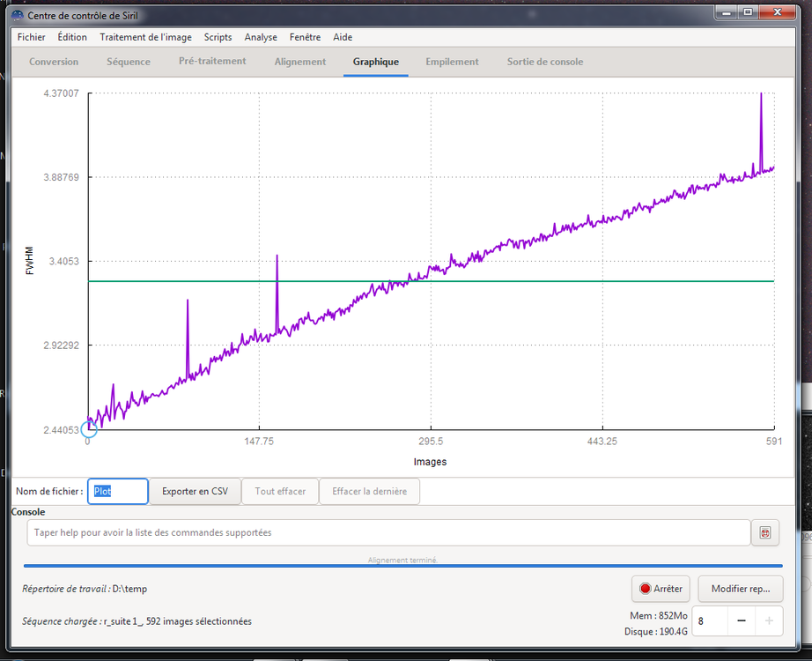Click Exporter en CSV button

[x=195, y=492]
